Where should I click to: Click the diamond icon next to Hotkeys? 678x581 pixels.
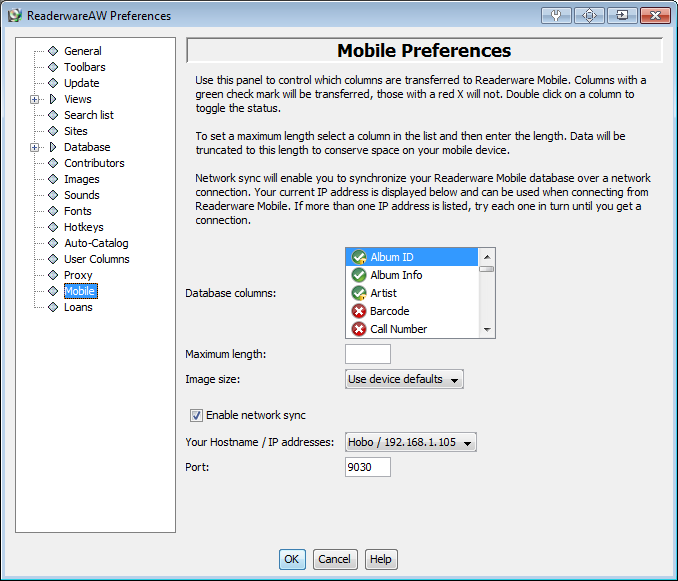tap(53, 227)
